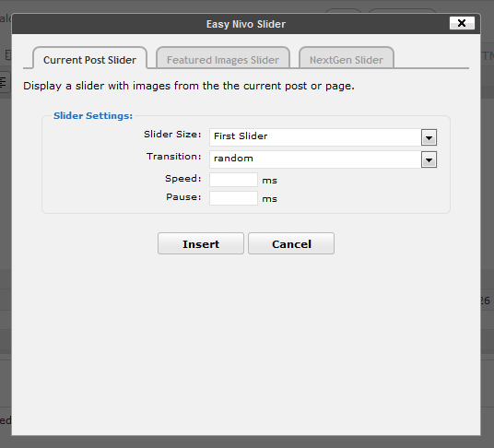The image size is (494, 448).
Task: Click the Insert button
Action: pos(201,243)
